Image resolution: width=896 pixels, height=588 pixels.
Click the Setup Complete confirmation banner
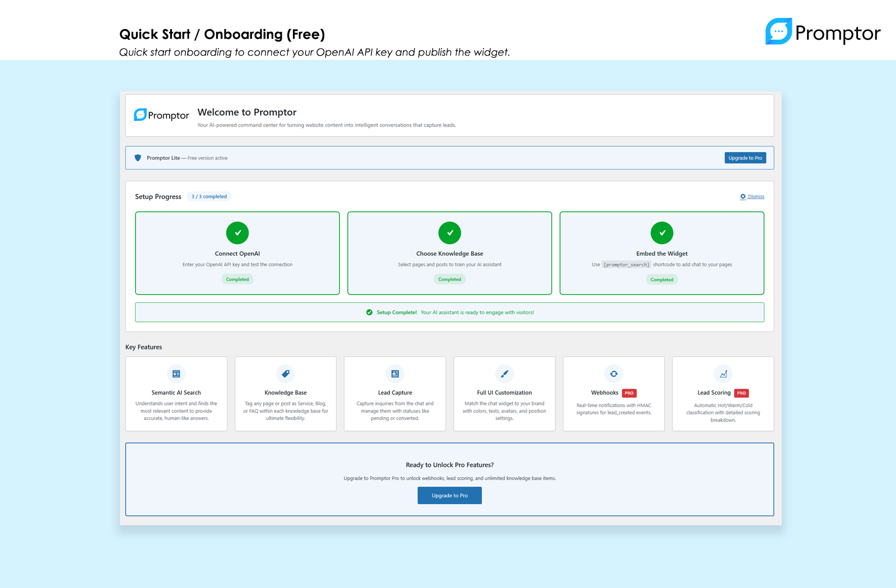(450, 312)
